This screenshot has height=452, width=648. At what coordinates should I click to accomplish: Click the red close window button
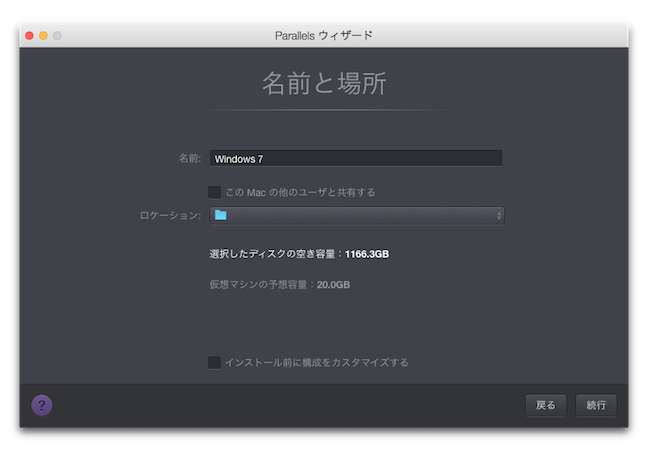[29, 36]
